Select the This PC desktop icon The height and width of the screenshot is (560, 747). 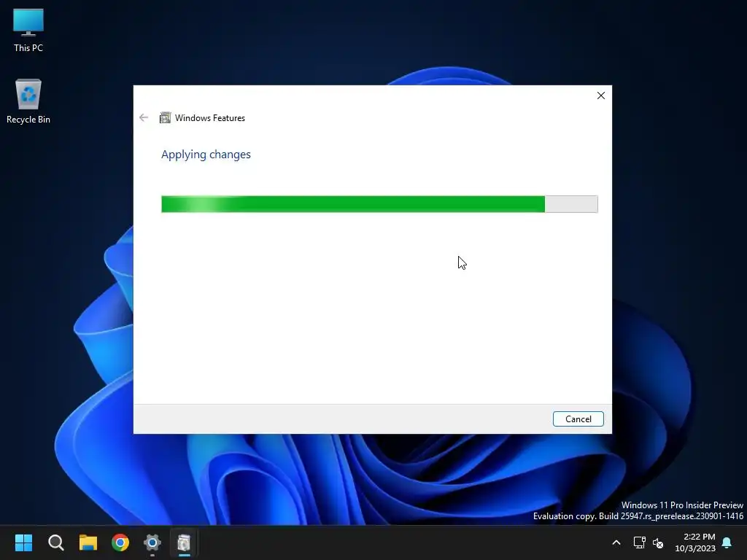point(28,31)
